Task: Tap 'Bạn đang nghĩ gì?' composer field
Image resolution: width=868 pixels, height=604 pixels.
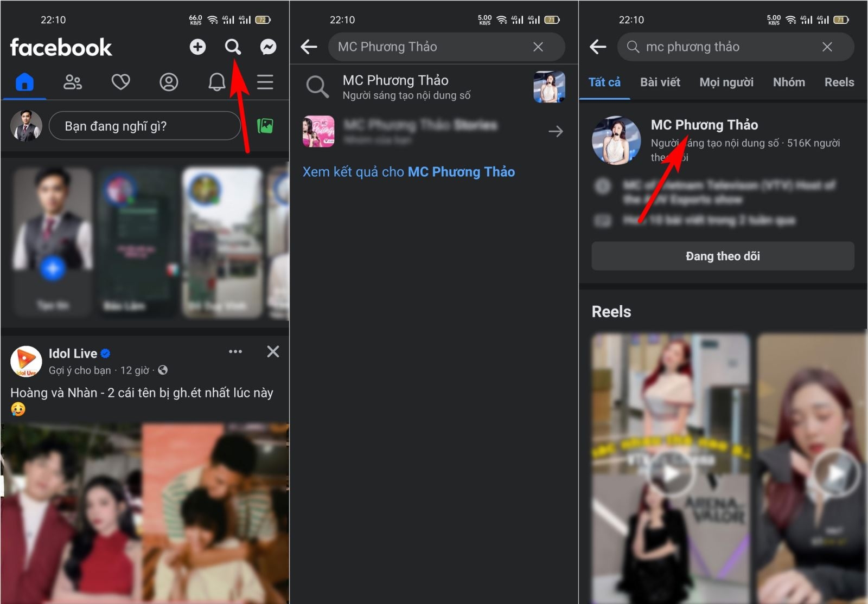Action: point(145,126)
